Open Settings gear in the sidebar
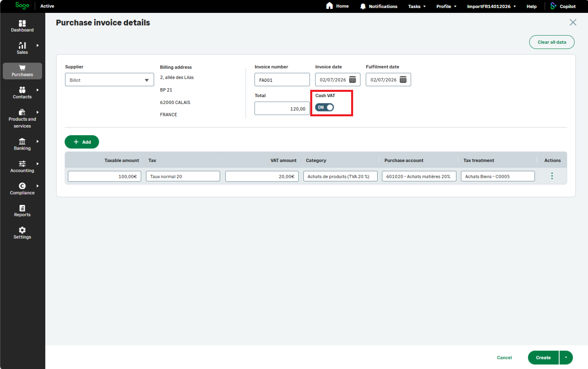This screenshot has width=588, height=369. [x=22, y=230]
